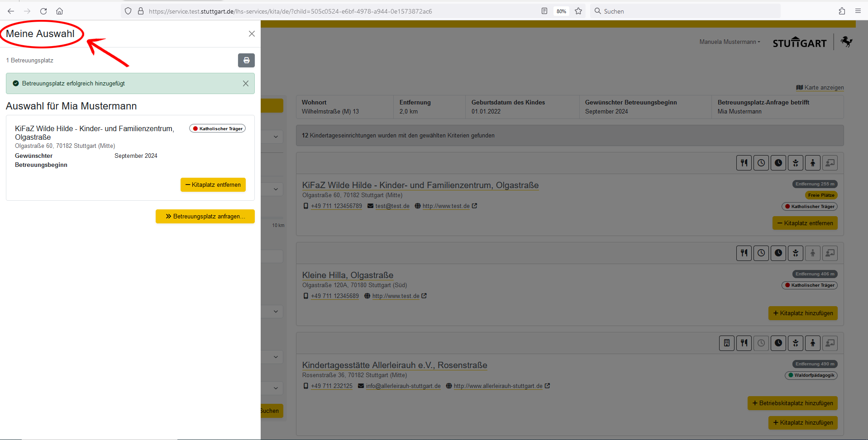Viewport: 868px width, 440px height.
Task: Toggle reader view in the address bar
Action: point(544,11)
